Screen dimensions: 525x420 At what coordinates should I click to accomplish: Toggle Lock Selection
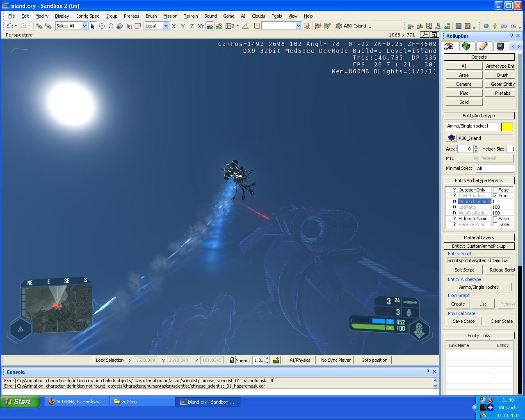click(110, 360)
